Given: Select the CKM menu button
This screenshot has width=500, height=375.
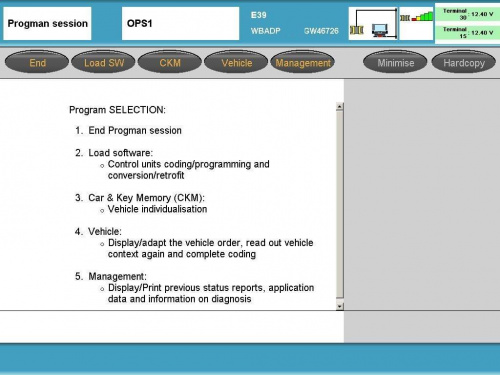Looking at the screenshot, I should click(x=170, y=62).
